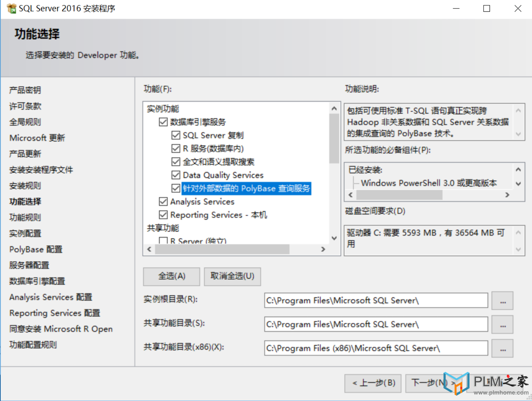The width and height of the screenshot is (532, 401).
Task: Select 产品更新 step in sidebar
Action: coord(25,154)
